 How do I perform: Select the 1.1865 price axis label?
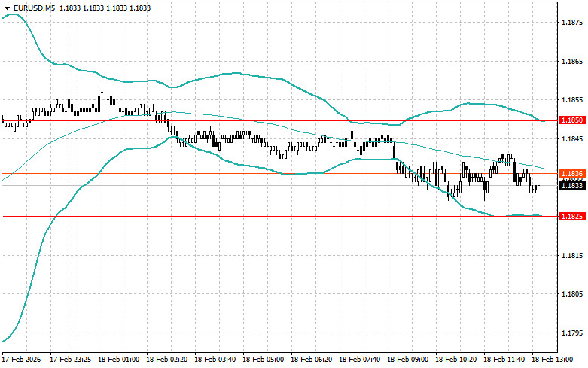click(x=572, y=62)
